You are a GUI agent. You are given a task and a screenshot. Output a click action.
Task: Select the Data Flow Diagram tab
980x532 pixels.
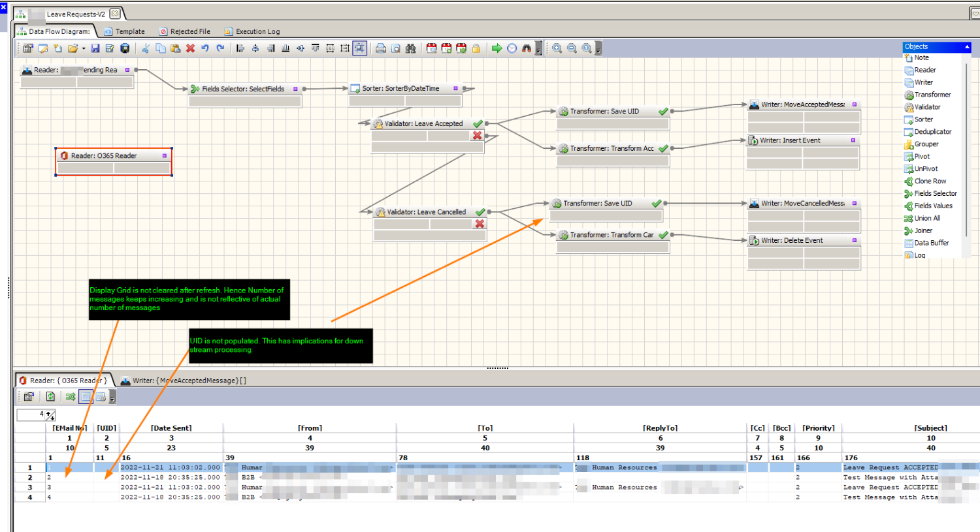(x=54, y=31)
